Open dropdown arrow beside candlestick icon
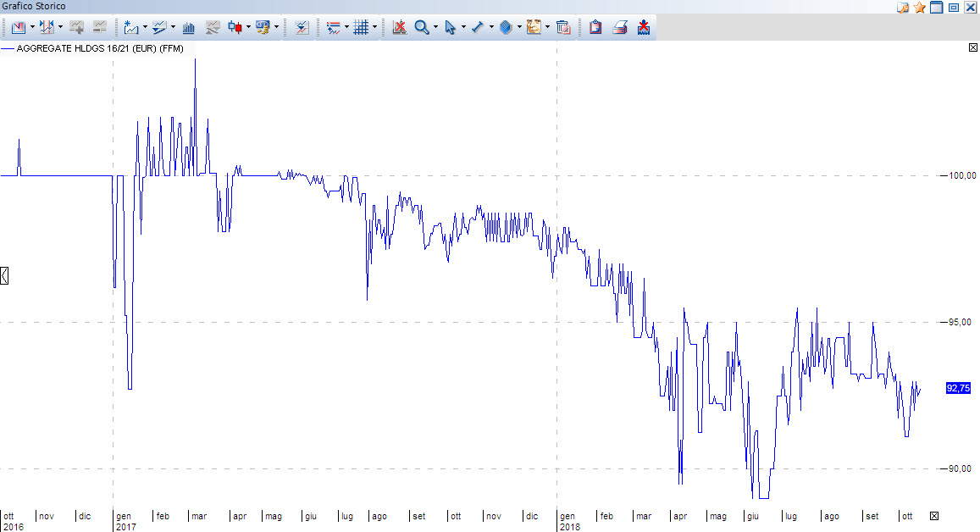The width and height of the screenshot is (980, 532). click(248, 27)
